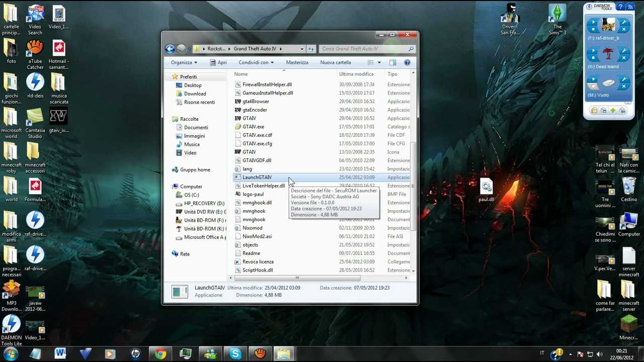Screen dimensions: 644x362
Task: Mount image on K: Dead Island drive
Action: [593, 50]
